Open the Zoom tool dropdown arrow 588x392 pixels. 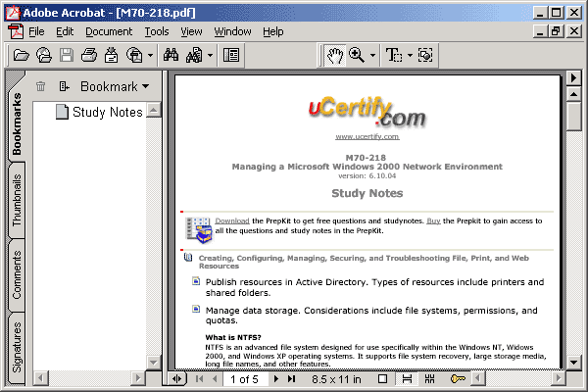(372, 56)
